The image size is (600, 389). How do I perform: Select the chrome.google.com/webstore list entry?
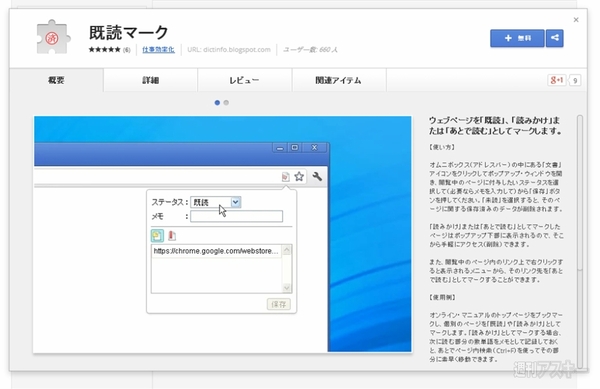point(216,251)
